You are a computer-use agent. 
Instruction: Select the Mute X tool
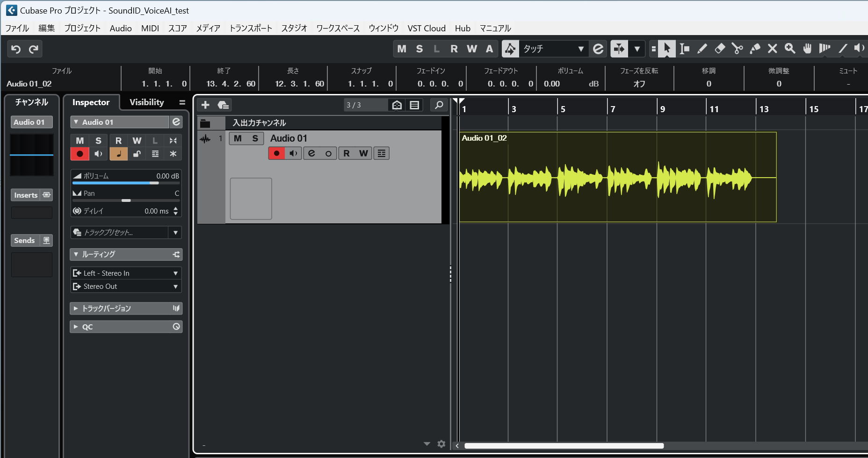pyautogui.click(x=773, y=49)
